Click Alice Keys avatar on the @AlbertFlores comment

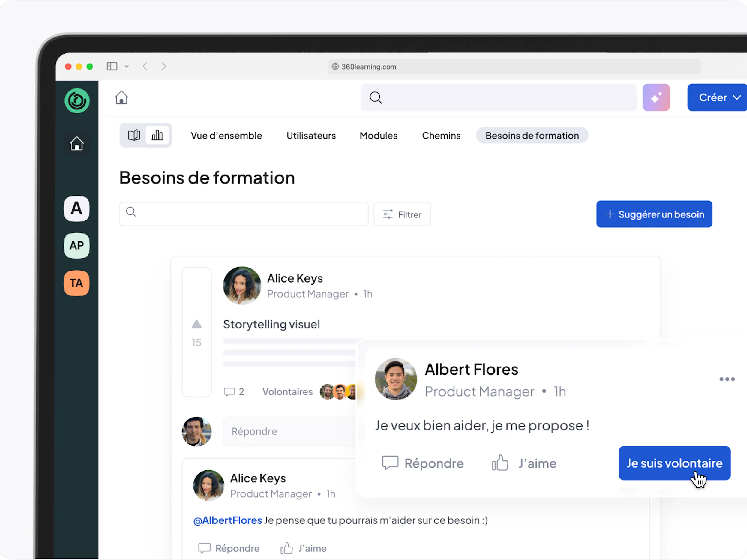(x=208, y=485)
